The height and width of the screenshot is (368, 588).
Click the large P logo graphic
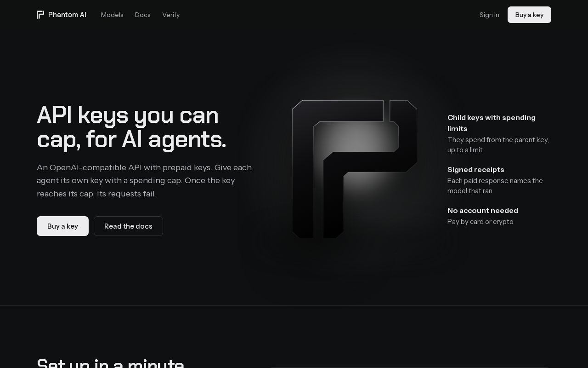pyautogui.click(x=354, y=169)
